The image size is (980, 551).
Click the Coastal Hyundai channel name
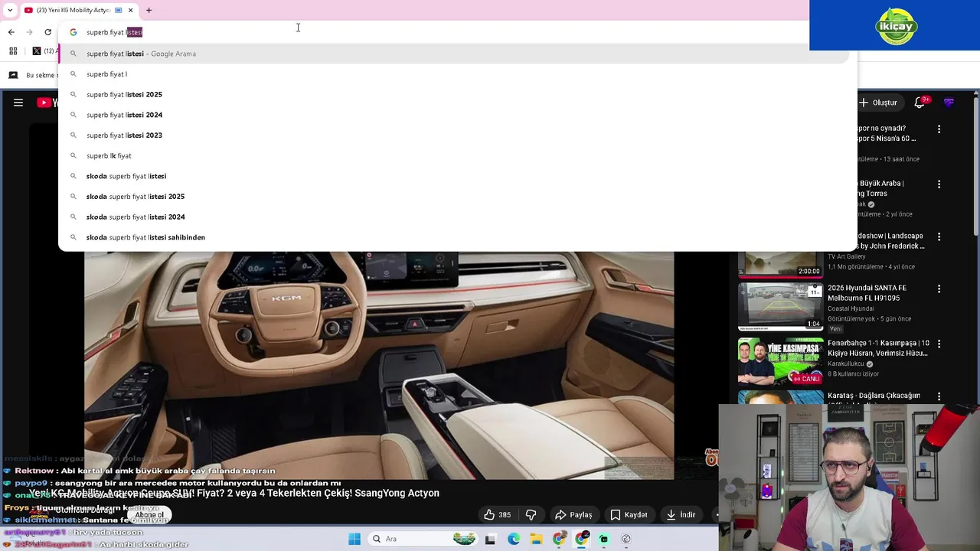851,309
